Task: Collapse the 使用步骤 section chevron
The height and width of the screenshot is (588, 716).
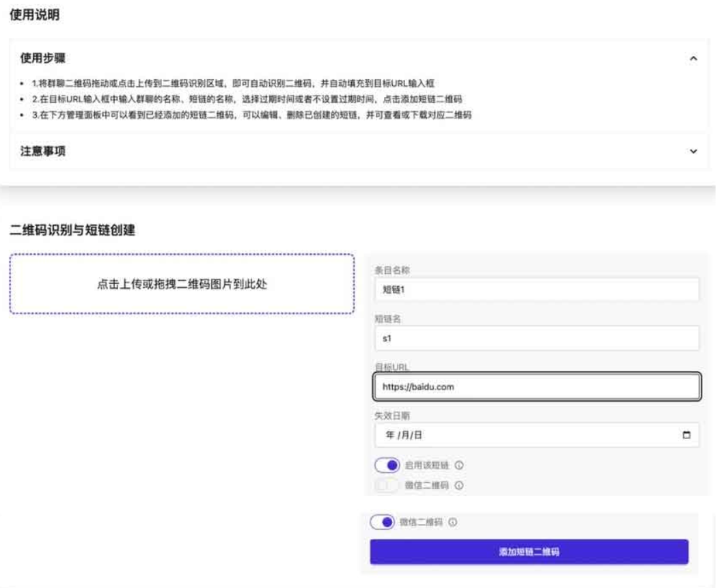Action: click(x=693, y=59)
